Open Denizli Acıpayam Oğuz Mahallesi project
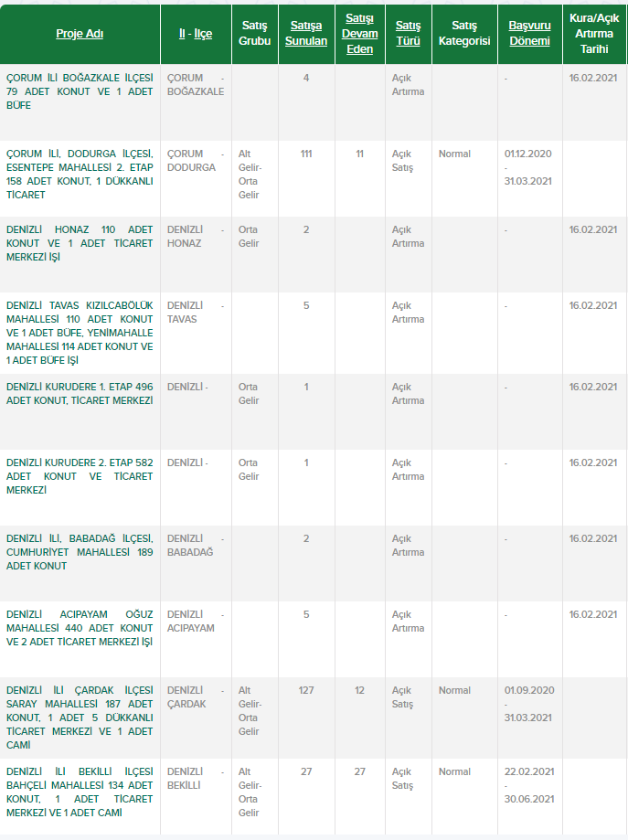The width and height of the screenshot is (628, 840). [x=80, y=628]
